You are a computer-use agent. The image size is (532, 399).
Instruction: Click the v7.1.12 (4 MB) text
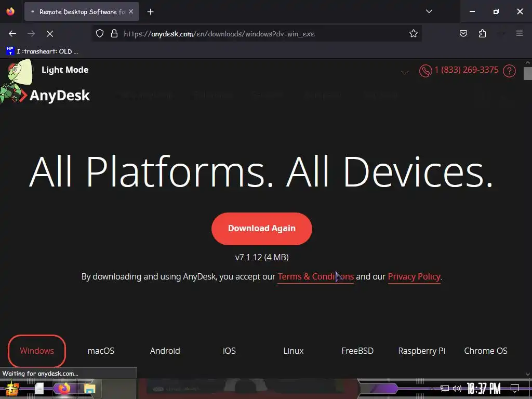(262, 257)
